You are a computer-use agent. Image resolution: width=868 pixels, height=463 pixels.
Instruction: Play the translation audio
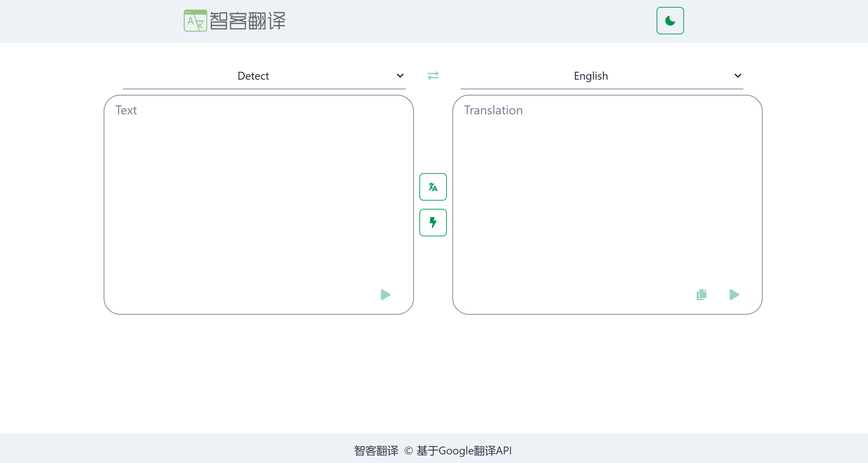[734, 295]
